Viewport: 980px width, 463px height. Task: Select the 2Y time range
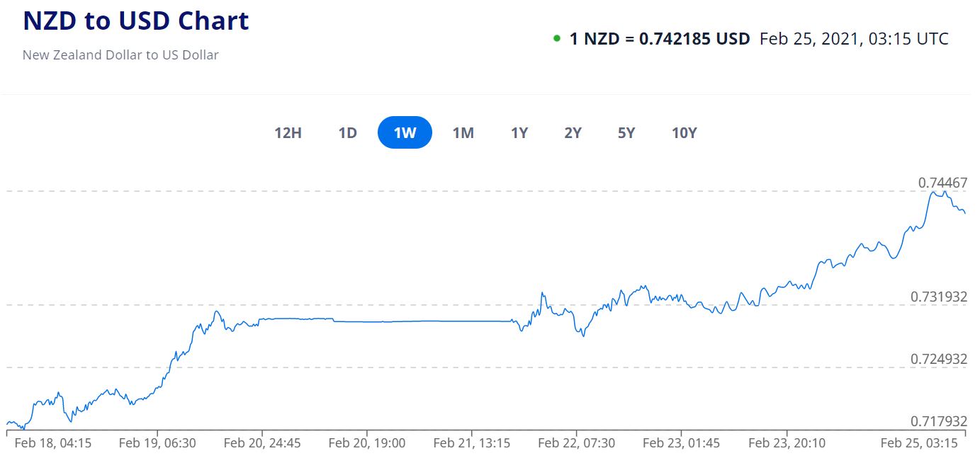point(573,132)
